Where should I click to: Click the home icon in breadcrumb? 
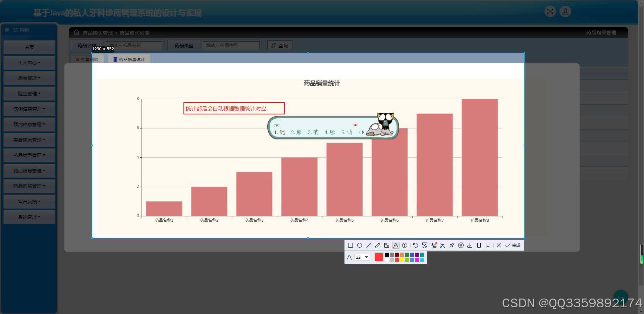tap(76, 33)
